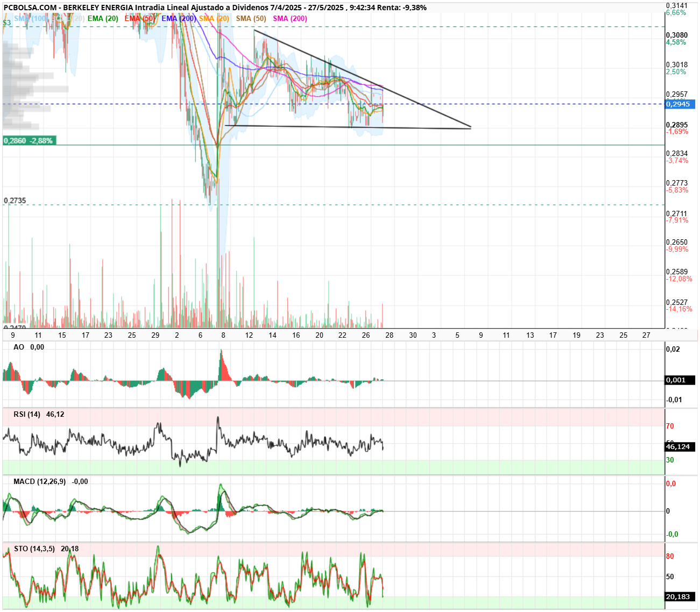Click the green EMA (20) legend label
The image size is (700, 612).
103,18
